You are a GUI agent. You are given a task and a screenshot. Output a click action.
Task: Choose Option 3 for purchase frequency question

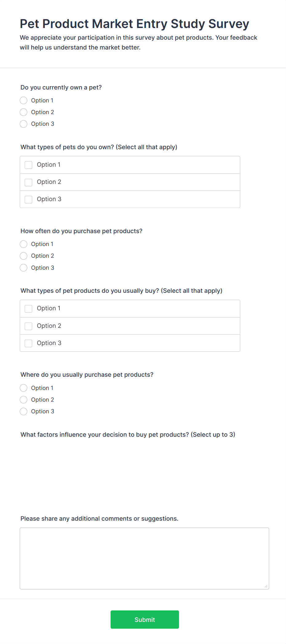click(24, 268)
